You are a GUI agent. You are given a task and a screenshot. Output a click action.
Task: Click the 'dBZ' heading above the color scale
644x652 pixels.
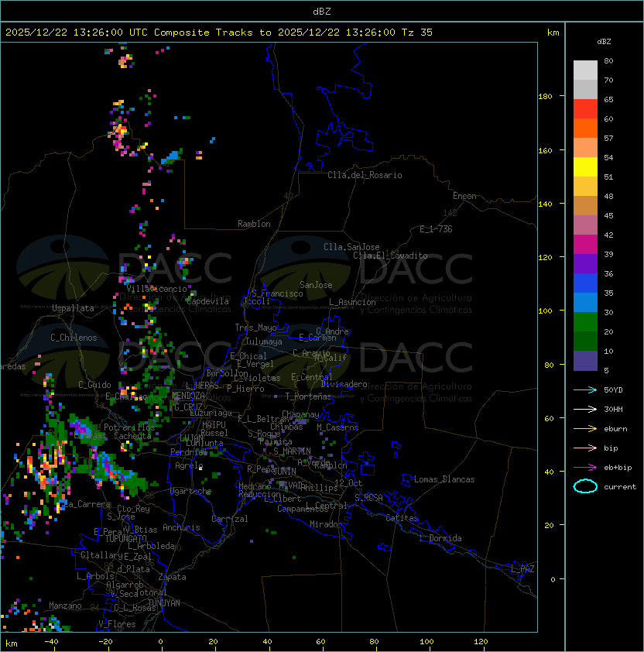pos(604,42)
